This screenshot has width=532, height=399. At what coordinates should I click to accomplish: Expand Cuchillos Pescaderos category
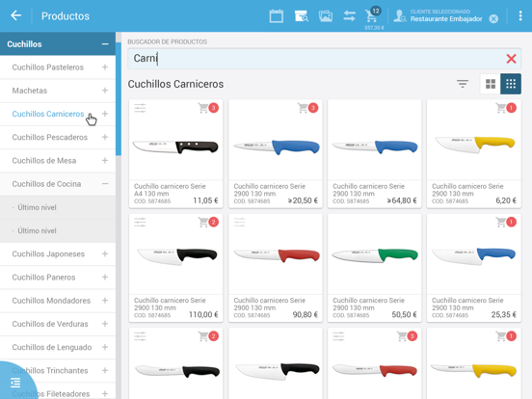105,137
